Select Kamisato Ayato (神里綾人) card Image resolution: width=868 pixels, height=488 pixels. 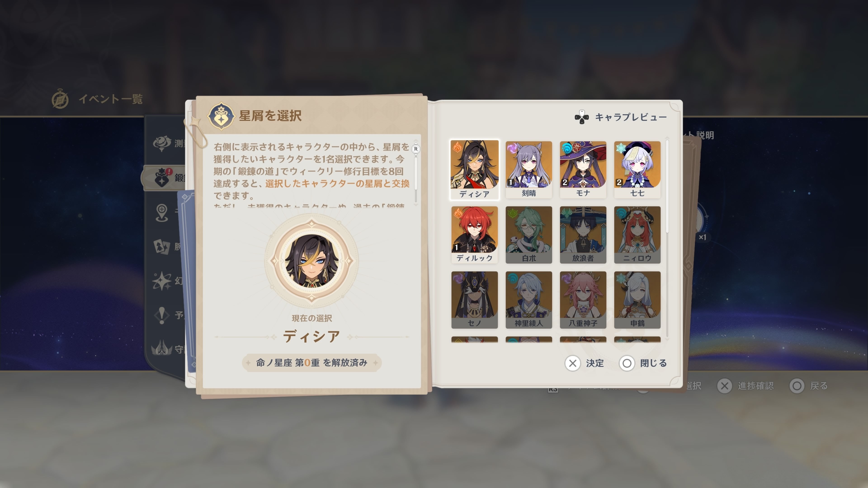coord(529,300)
